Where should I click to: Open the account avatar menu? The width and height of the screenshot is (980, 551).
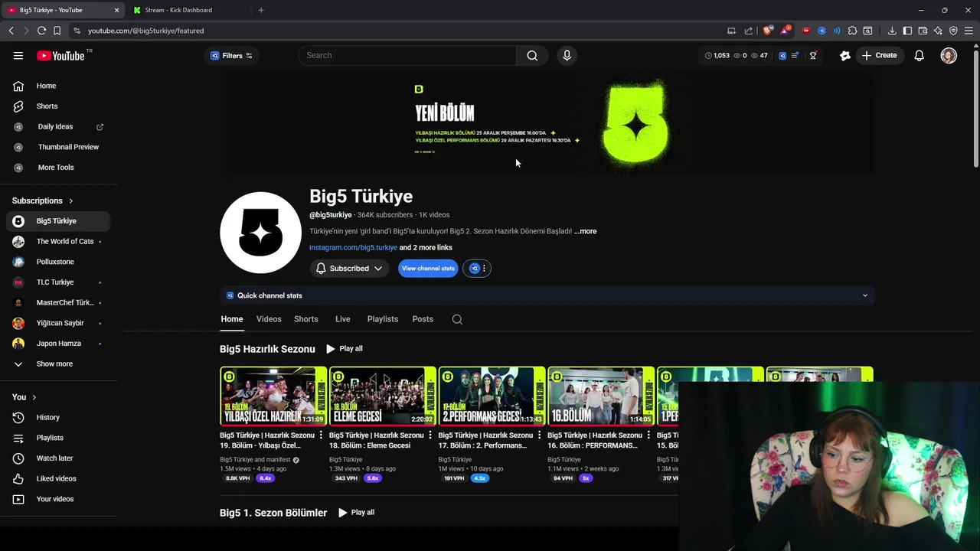pyautogui.click(x=949, y=55)
